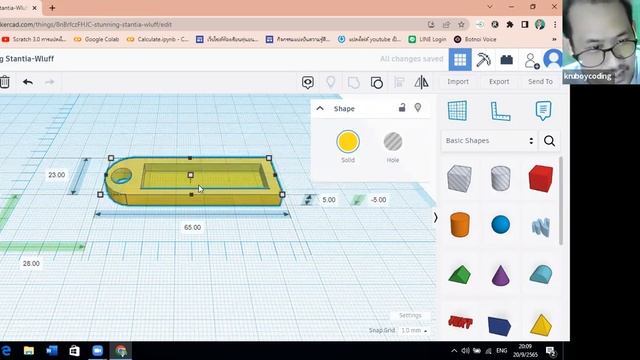The width and height of the screenshot is (640, 360).
Task: Edit the -5.00 elevation value
Action: pyautogui.click(x=378, y=200)
